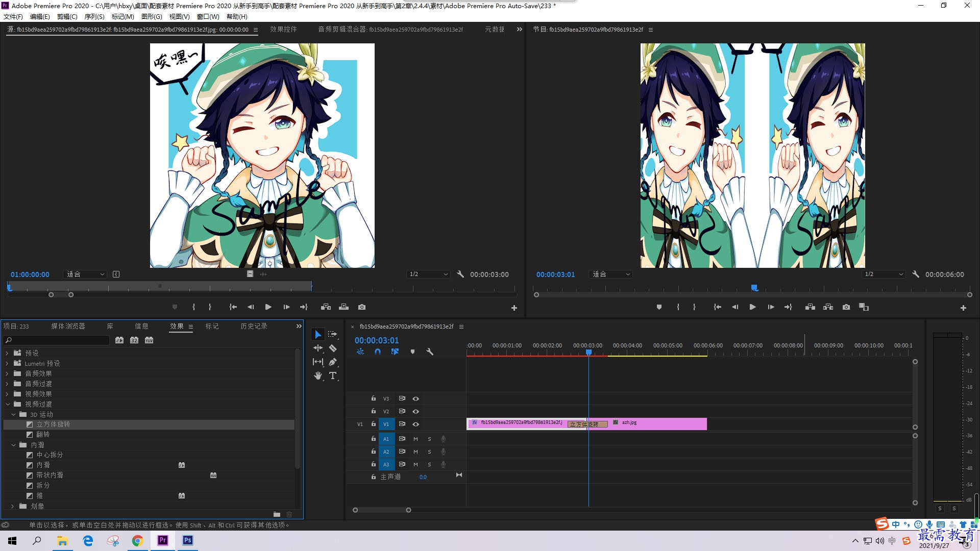
Task: Export frame camera in program monitor
Action: [846, 307]
